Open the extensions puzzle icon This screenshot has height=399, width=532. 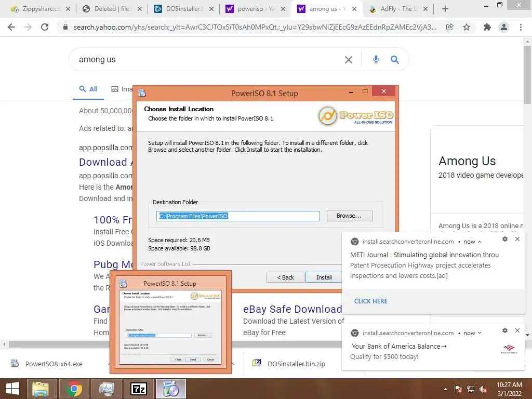(487, 27)
